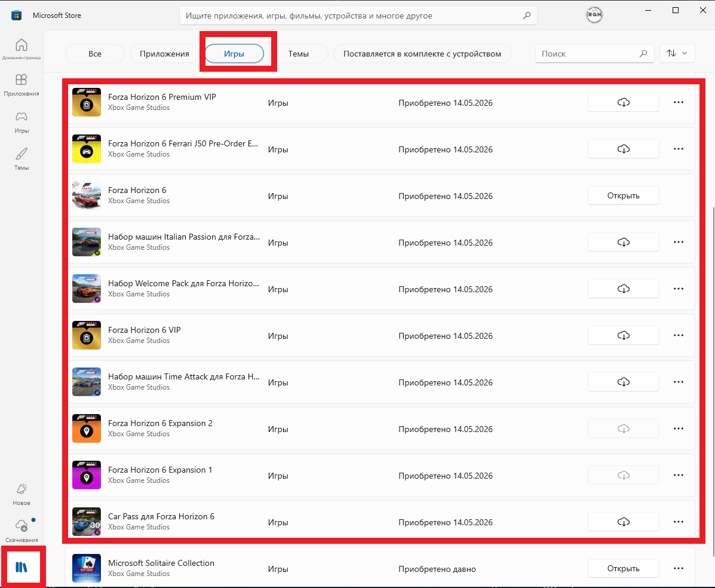Screen dimensions: 715x588
Task: Click Forza Horizon 6 Ferrari J50 title
Action: click(183, 143)
